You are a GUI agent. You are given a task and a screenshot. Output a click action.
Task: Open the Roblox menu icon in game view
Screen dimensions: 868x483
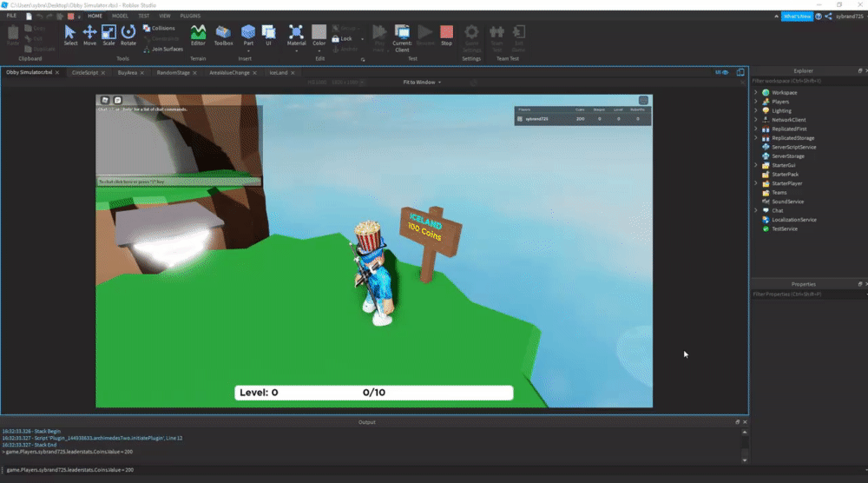click(105, 100)
